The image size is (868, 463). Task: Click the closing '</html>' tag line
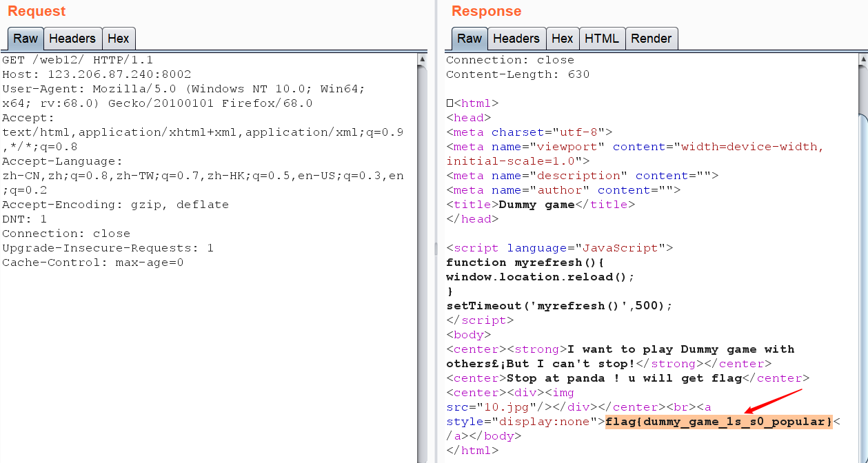click(x=472, y=451)
